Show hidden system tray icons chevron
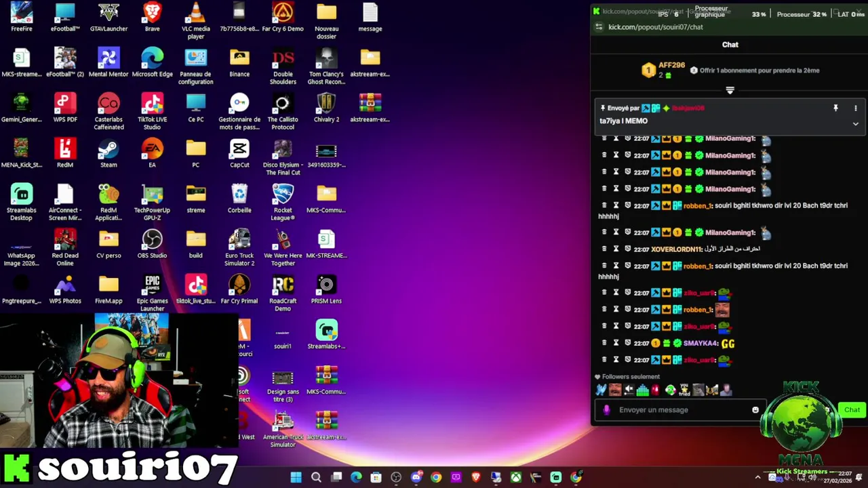This screenshot has height=488, width=868. click(757, 477)
